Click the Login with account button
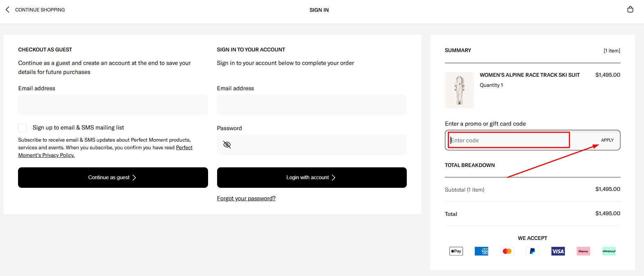 point(311,177)
